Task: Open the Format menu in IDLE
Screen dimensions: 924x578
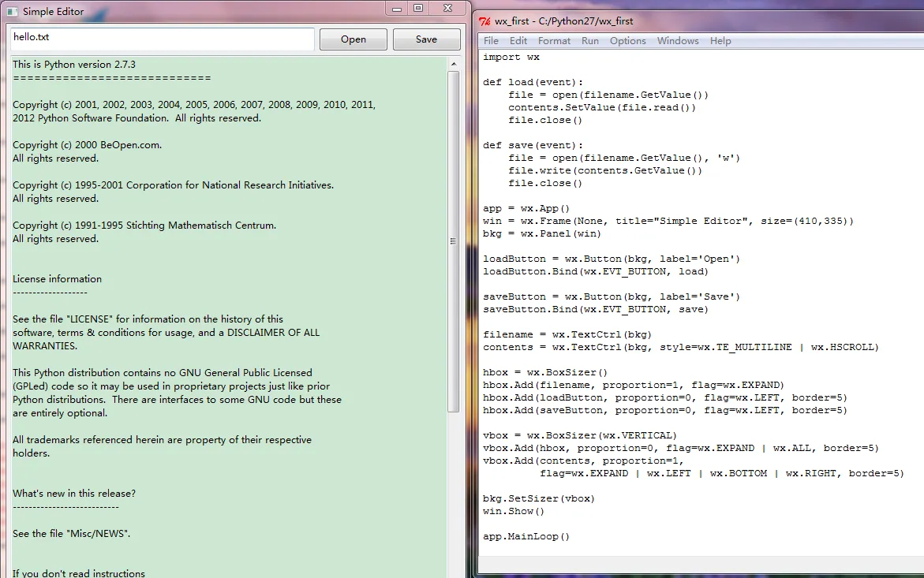Action: [x=554, y=41]
